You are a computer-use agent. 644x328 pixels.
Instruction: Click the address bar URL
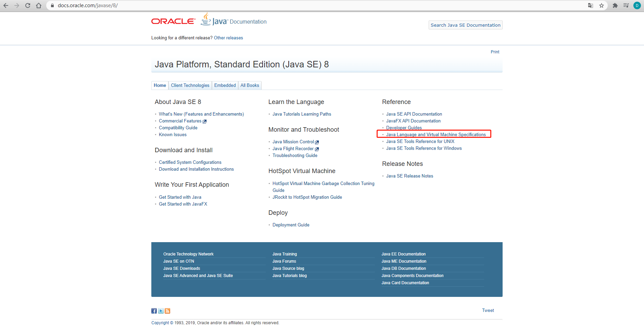coord(88,5)
